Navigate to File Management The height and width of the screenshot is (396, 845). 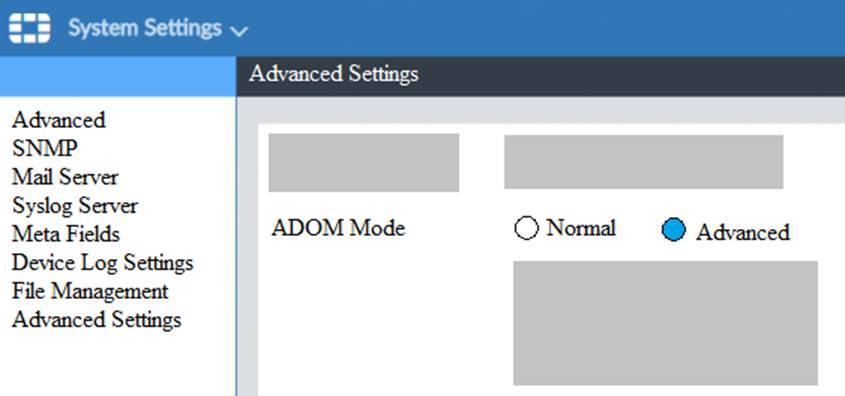click(90, 291)
